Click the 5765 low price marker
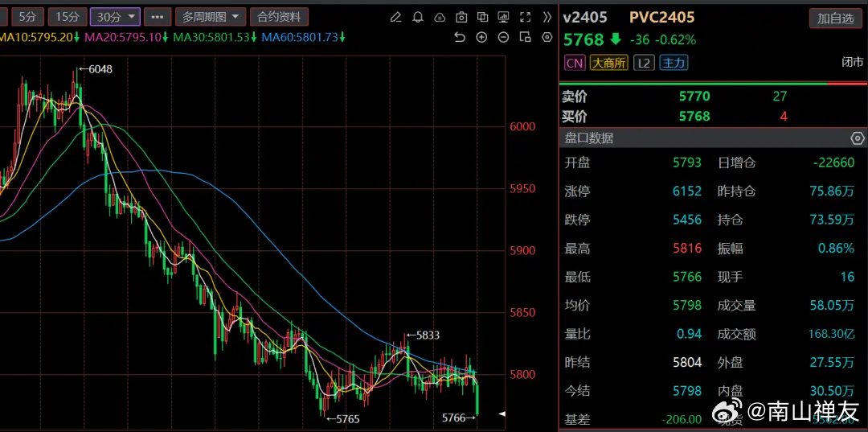868x432 pixels. (342, 419)
